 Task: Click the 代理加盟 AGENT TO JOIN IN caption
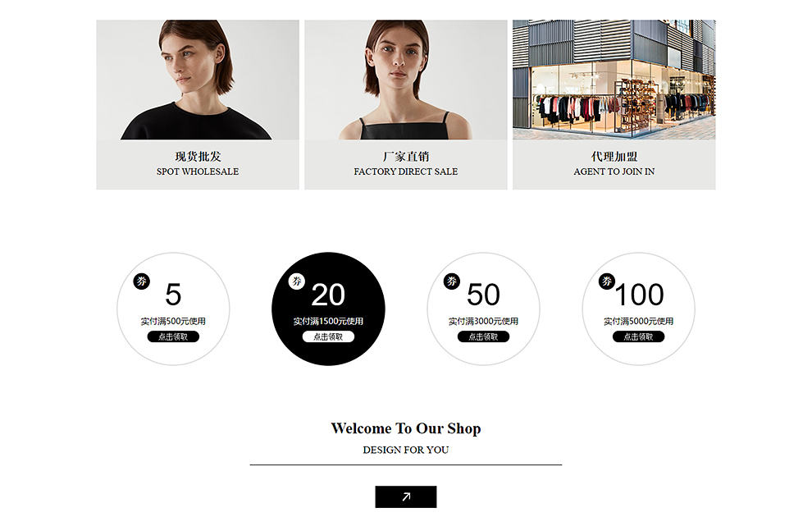614,164
